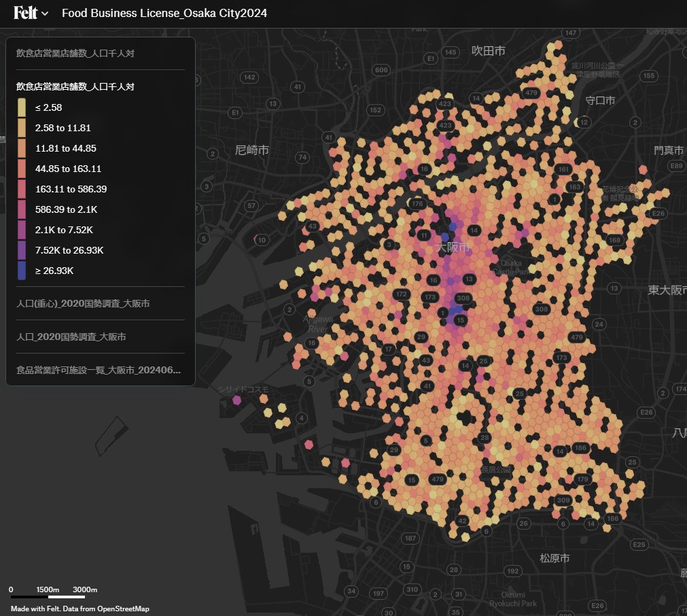
Task: Click the route 155 road shield
Action: pos(649,75)
